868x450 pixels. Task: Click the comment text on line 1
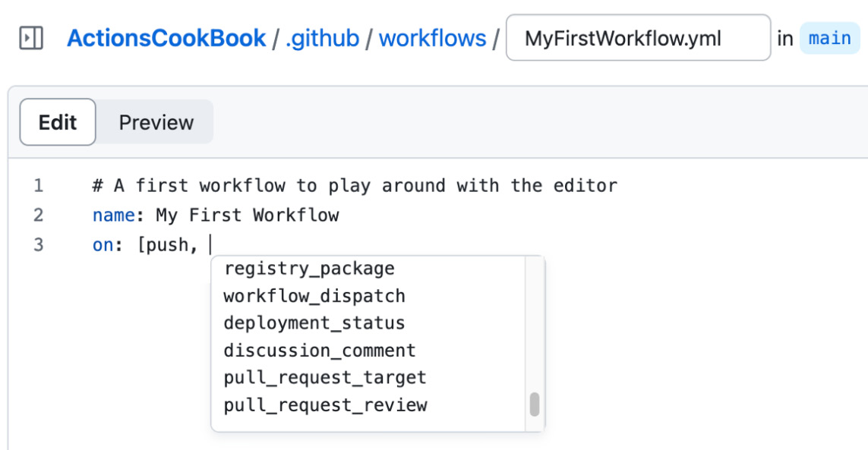pos(355,185)
